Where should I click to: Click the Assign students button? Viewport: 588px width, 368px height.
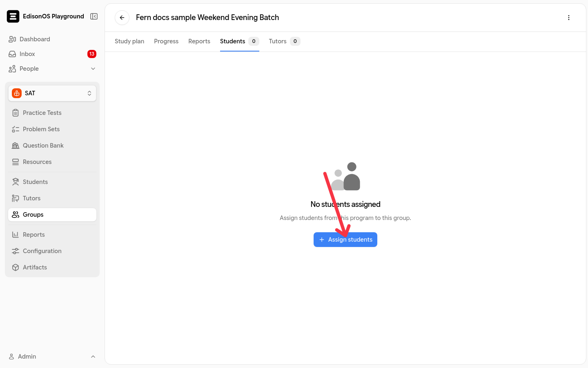(x=345, y=240)
